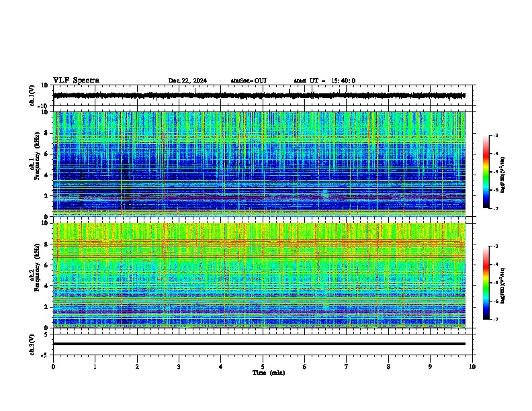Click the ch.1 color scale bar
Viewport: 532px width, 411px height.
click(x=486, y=172)
